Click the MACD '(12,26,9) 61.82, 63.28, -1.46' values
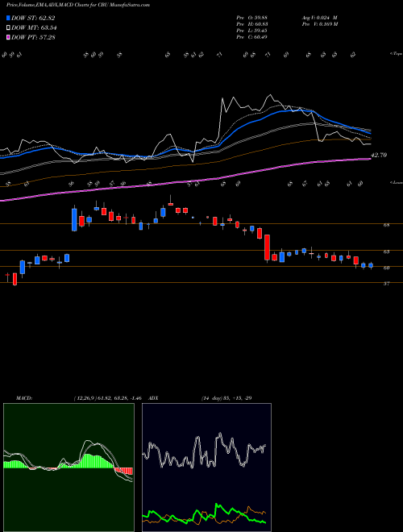This screenshot has height=532, width=403. pos(108,398)
